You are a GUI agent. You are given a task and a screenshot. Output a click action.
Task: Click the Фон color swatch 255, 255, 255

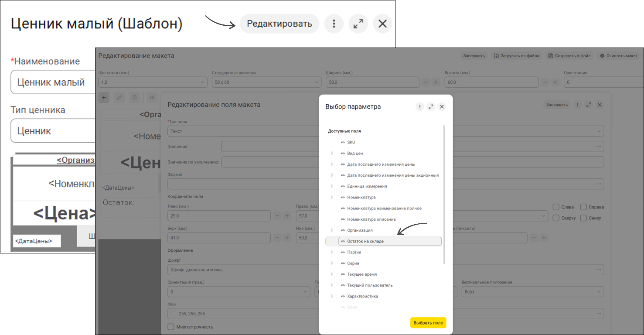[174, 314]
